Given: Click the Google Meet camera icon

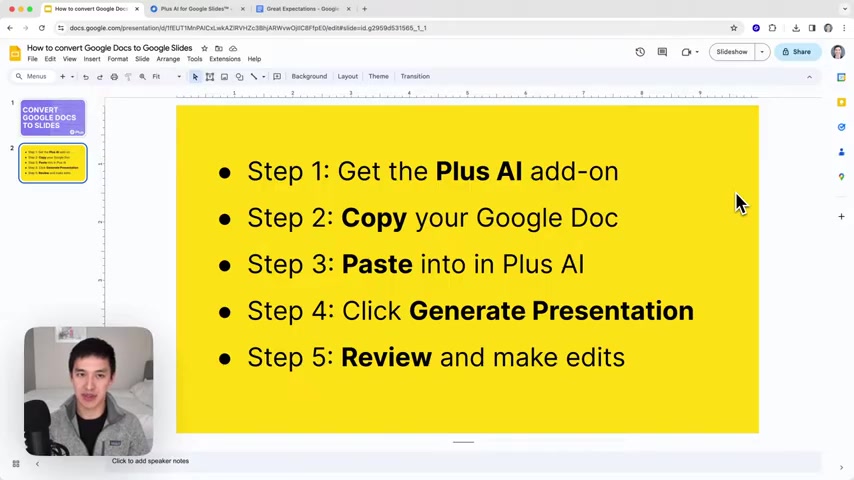Looking at the screenshot, I should tap(686, 52).
